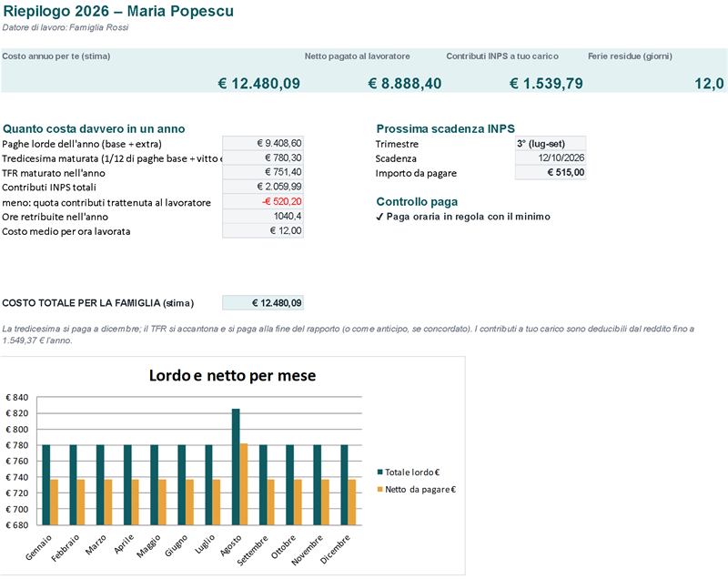728x579 pixels.
Task: Click the Gennaio gross teal bar
Action: pyautogui.click(x=46, y=484)
